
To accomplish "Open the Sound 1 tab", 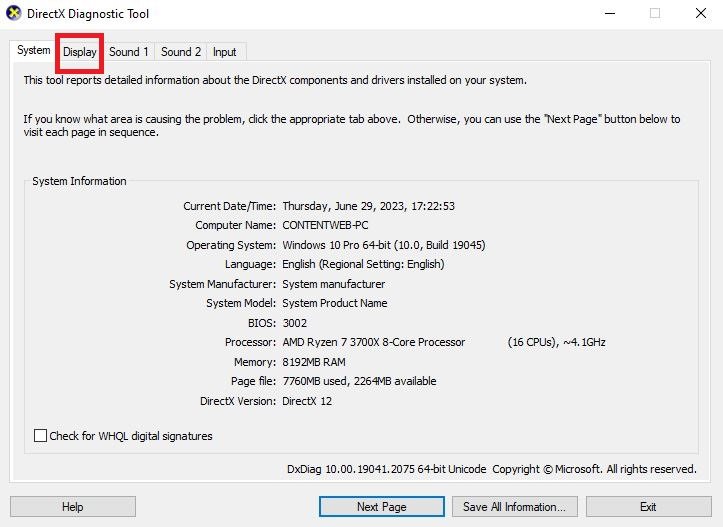I will (129, 52).
